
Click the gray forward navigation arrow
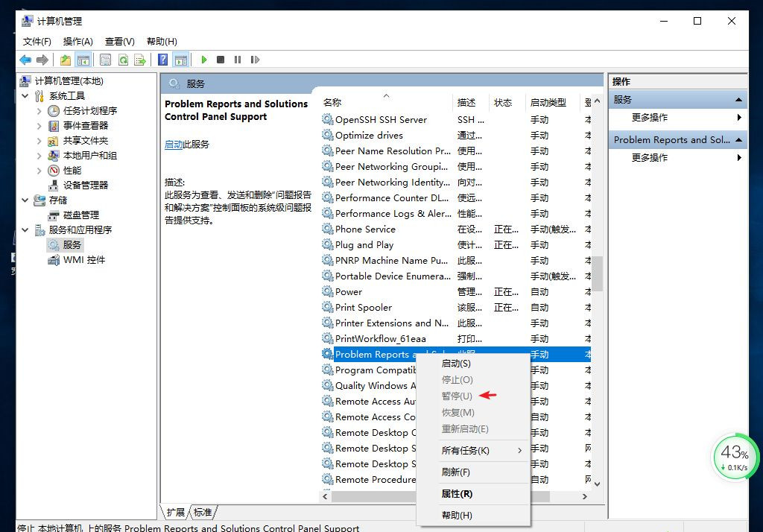point(42,60)
